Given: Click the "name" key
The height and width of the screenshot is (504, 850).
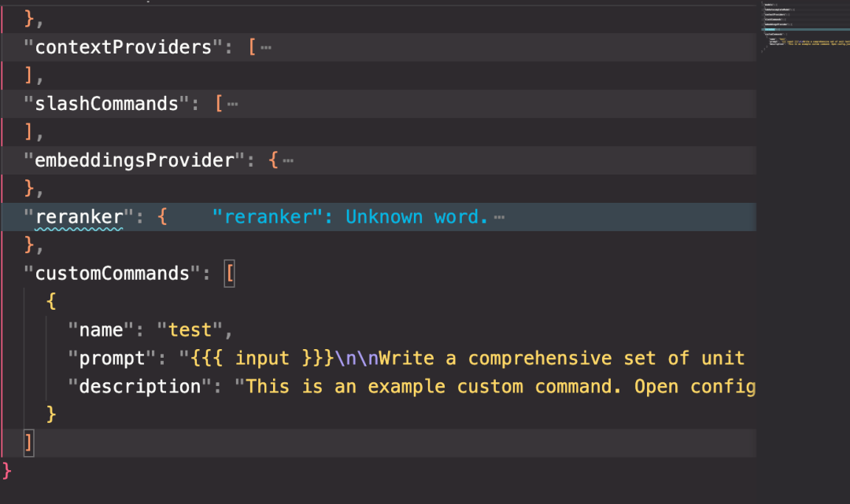Looking at the screenshot, I should click(x=101, y=329).
